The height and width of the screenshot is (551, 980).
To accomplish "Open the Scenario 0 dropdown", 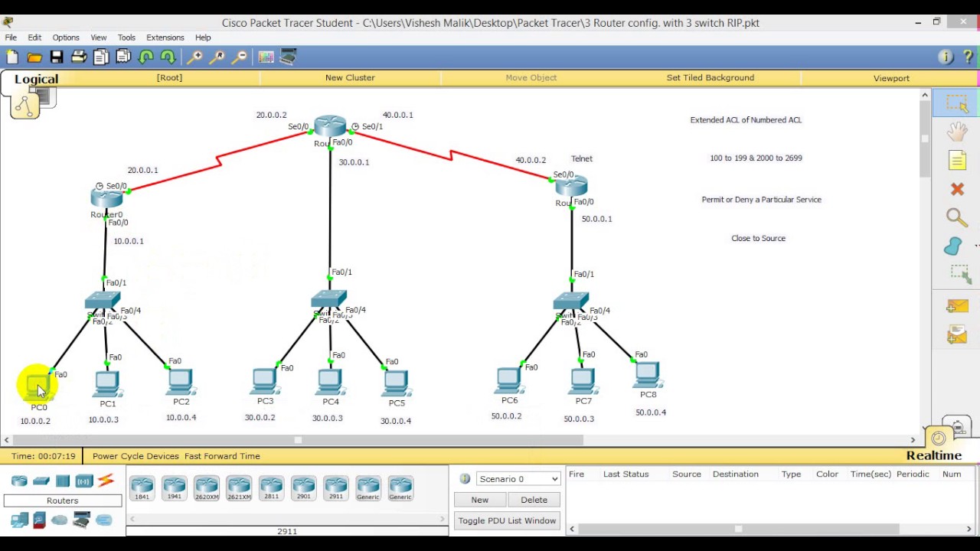I will coord(518,479).
